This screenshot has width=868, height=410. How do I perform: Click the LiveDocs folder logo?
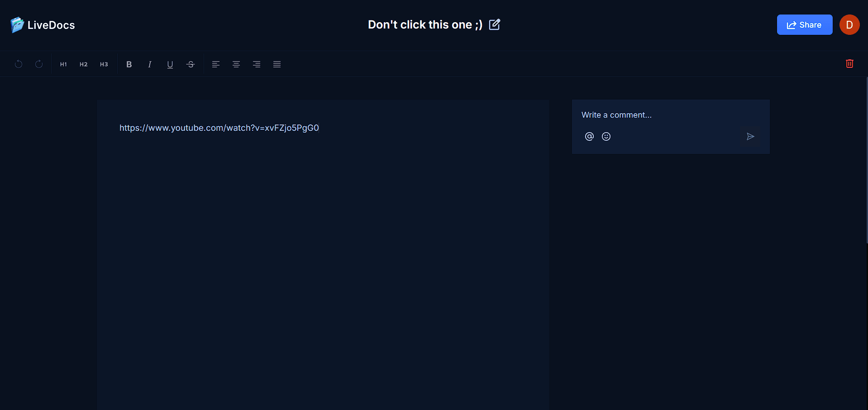tap(17, 24)
